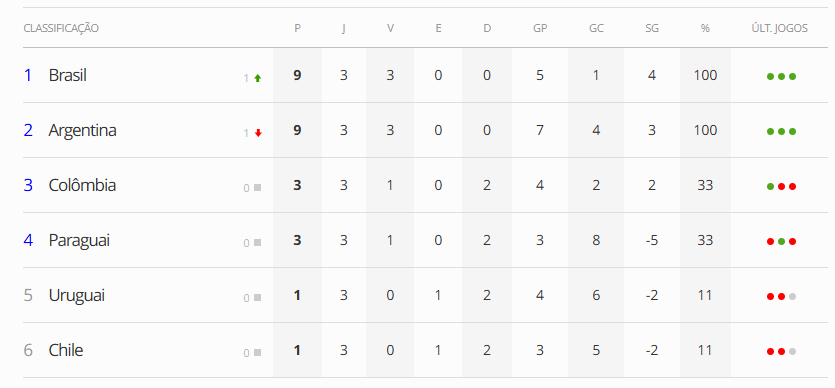
Task: Click the CLASSIFICAÇÃO column header
Action: pyautogui.click(x=61, y=28)
